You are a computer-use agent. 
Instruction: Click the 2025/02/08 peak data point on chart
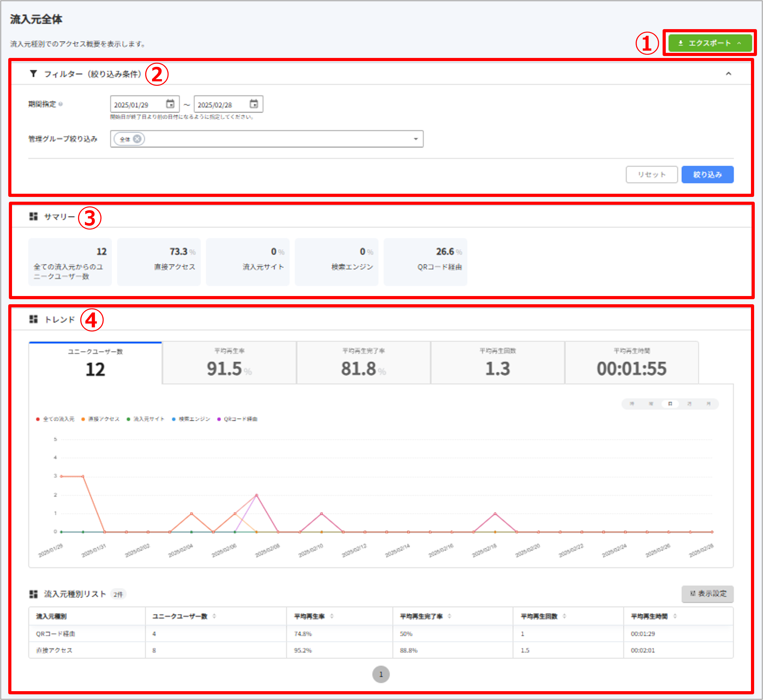point(257,495)
